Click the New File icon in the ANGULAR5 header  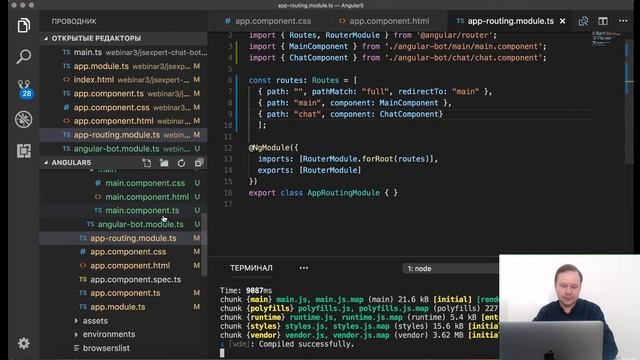[x=147, y=163]
